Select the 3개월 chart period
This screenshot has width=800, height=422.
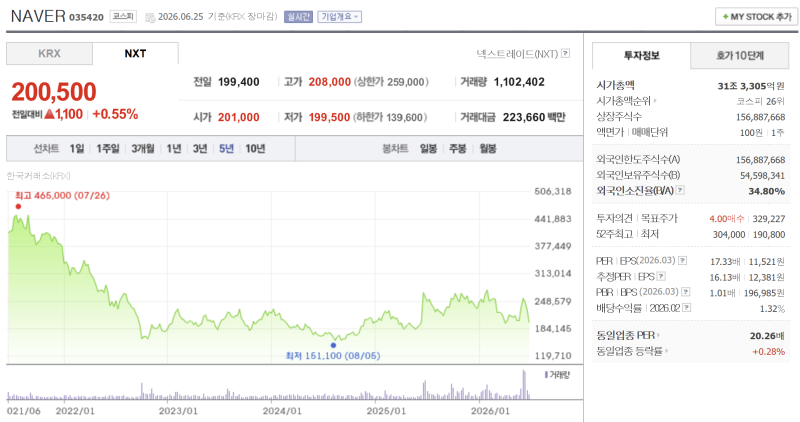coord(143,148)
